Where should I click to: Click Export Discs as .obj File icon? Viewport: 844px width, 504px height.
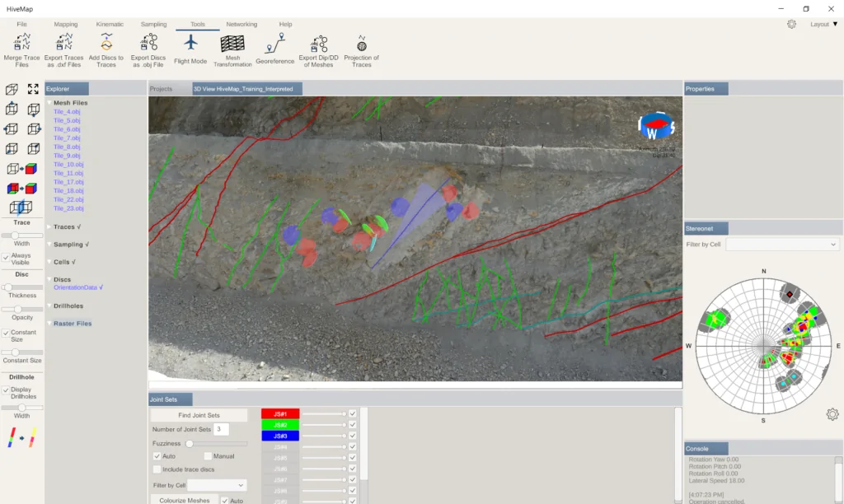tap(148, 43)
